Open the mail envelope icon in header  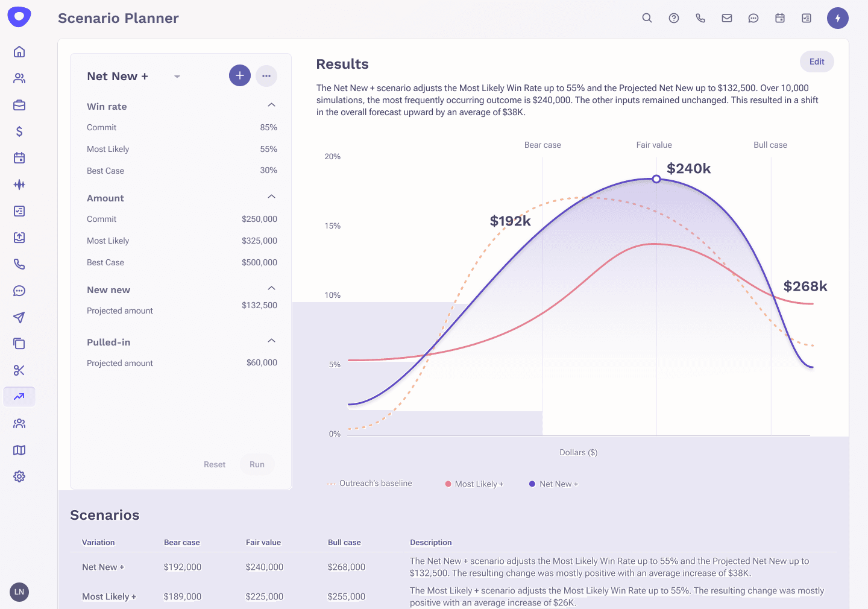(727, 18)
